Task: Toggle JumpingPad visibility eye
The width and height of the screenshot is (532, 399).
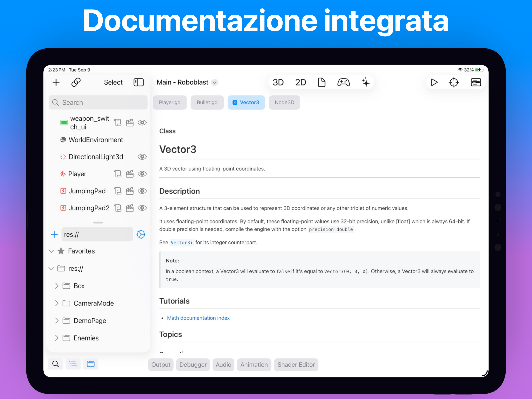Action: [x=142, y=191]
